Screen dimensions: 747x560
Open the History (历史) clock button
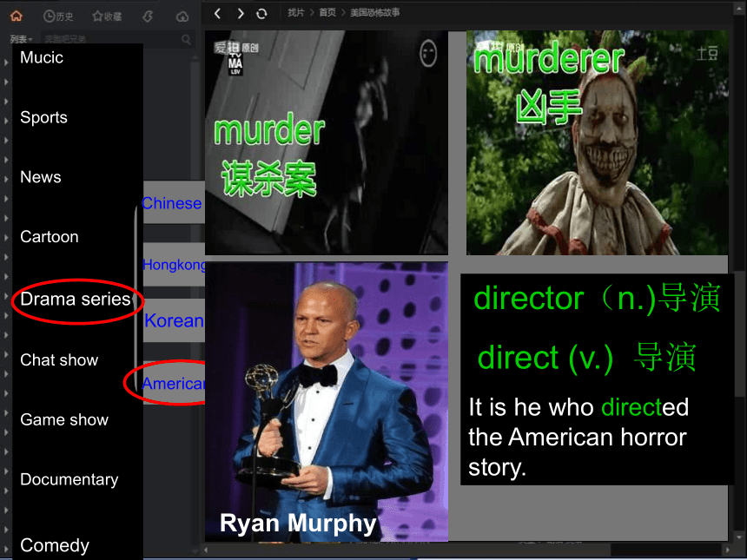coord(58,16)
